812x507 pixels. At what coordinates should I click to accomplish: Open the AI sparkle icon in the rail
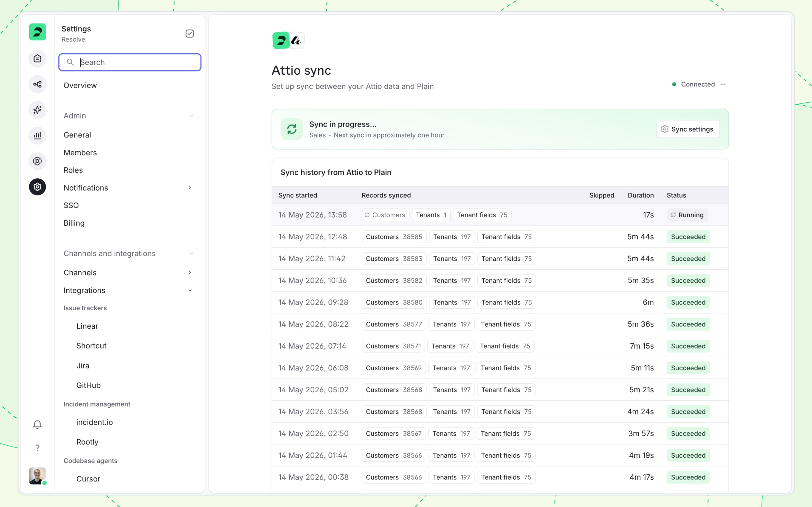click(37, 110)
